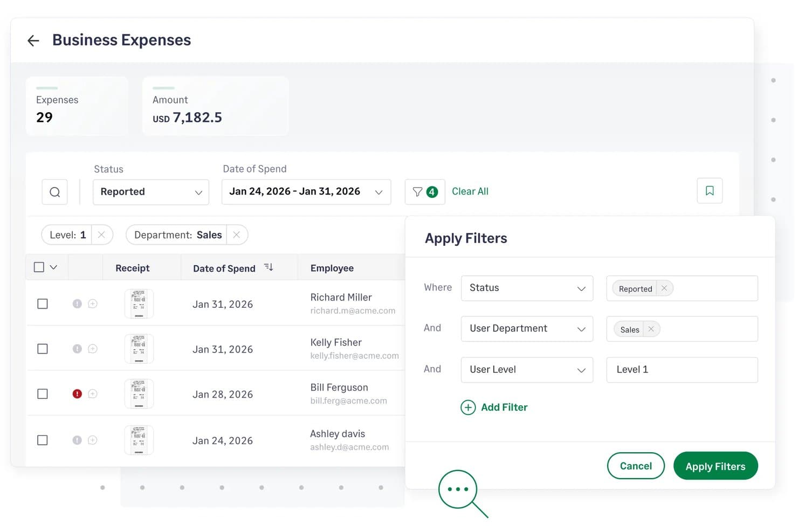Open Kelly Fisher's receipt thumbnail
Image resolution: width=798 pixels, height=532 pixels.
pos(139,349)
